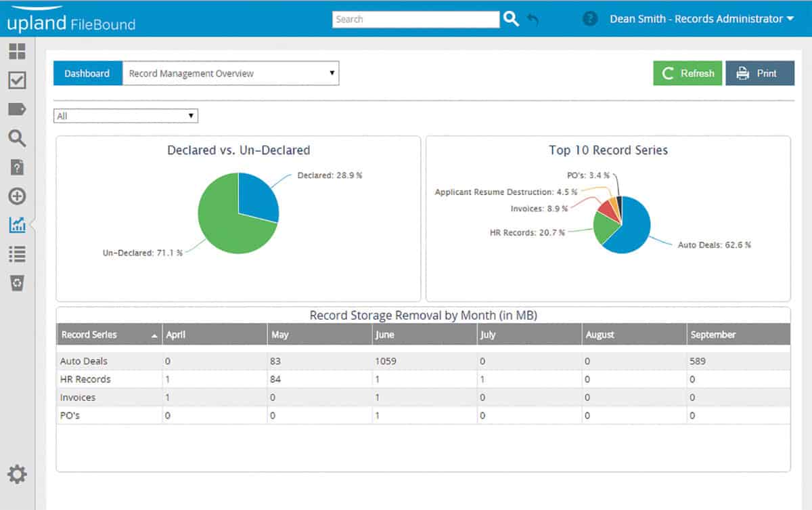Click the Declared vs. Un-Declared chart title
This screenshot has height=510, width=812.
[x=239, y=150]
